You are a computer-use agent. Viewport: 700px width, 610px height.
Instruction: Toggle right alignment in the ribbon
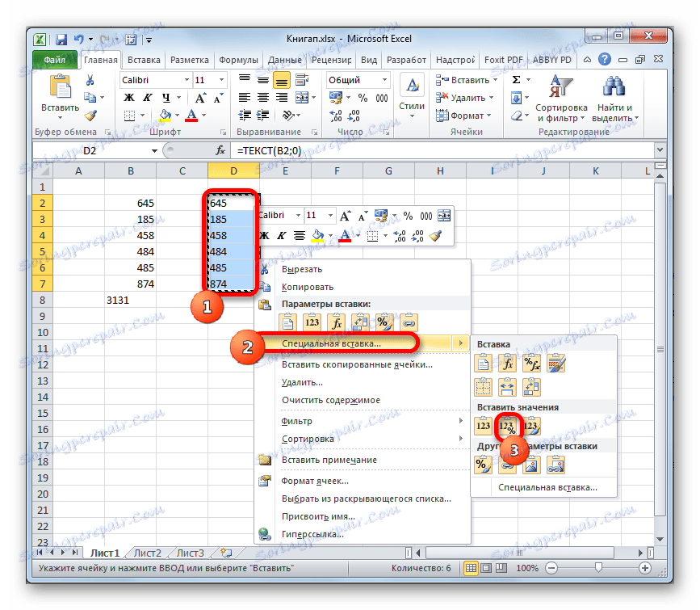click(281, 98)
